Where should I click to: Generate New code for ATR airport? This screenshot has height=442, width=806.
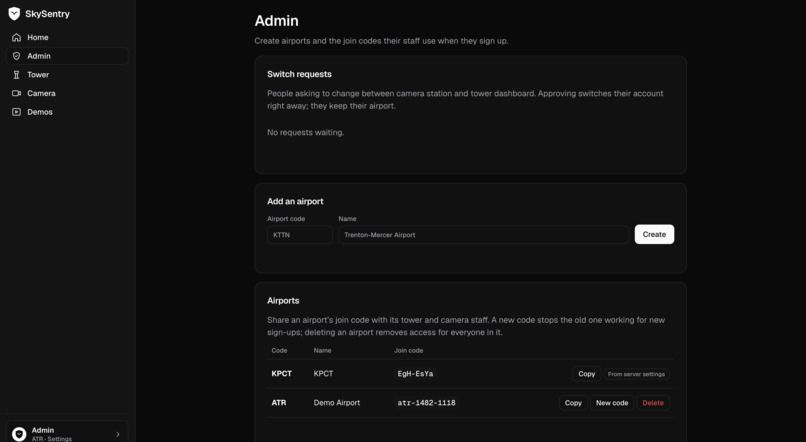point(612,402)
